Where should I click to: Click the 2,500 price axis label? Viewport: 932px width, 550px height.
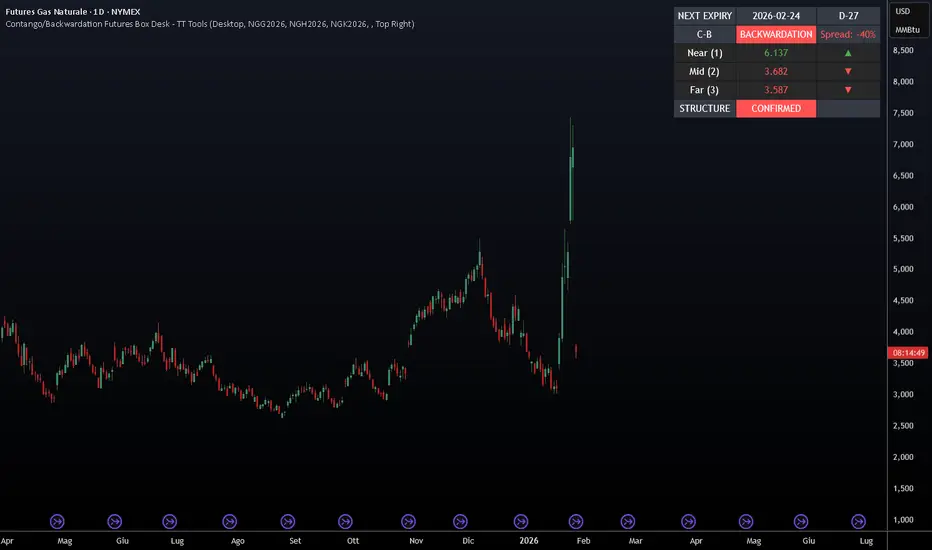pyautogui.click(x=903, y=426)
